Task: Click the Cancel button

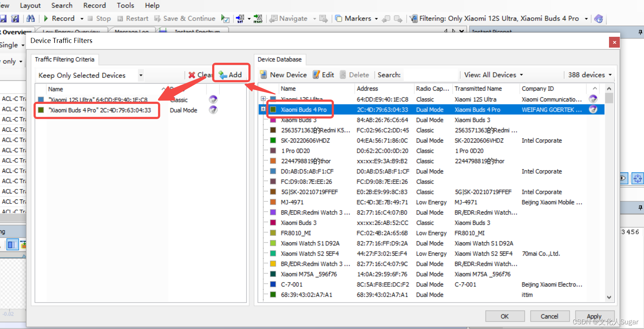Action: tap(549, 316)
